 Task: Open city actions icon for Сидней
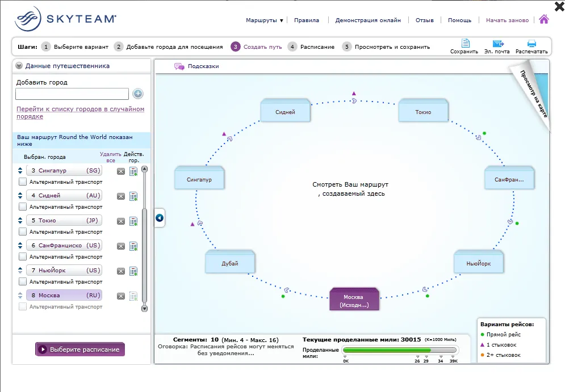pos(133,196)
